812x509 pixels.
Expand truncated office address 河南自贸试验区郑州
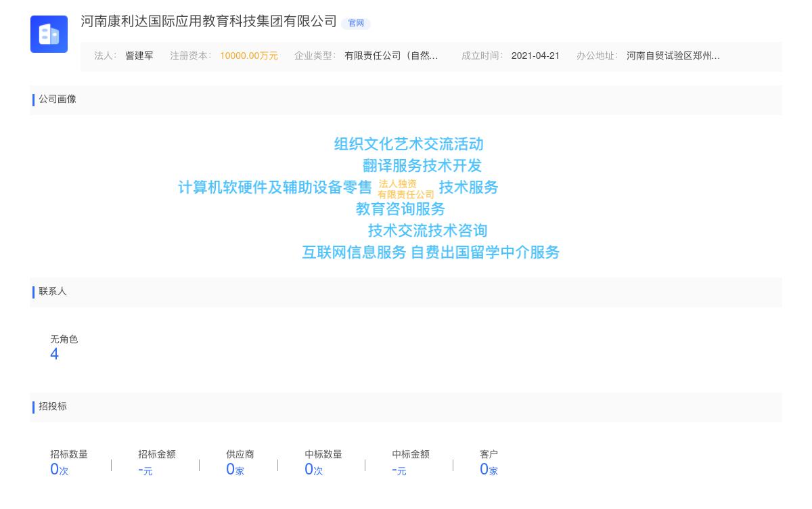[673, 56]
